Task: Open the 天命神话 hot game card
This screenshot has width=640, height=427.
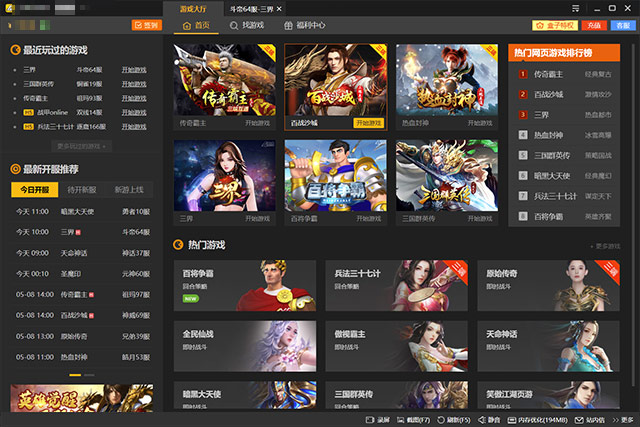Action: [549, 346]
